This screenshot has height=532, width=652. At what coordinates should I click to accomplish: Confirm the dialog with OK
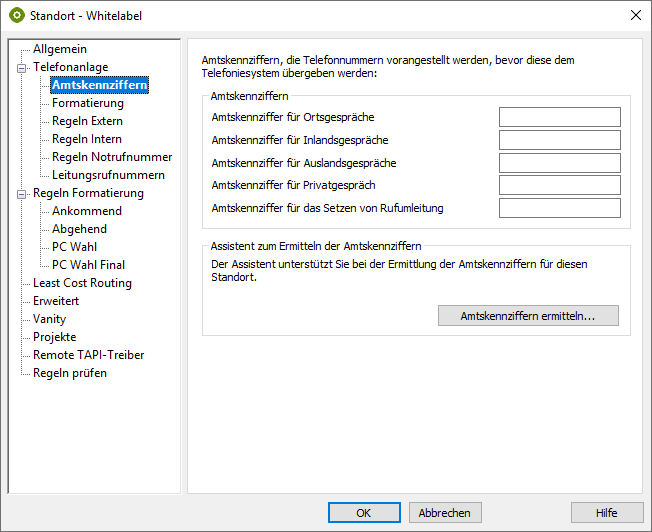tap(364, 512)
